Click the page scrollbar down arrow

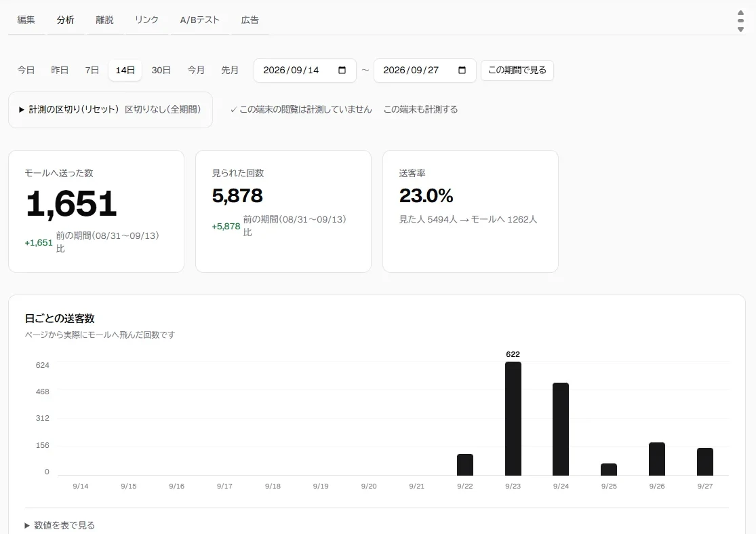[x=740, y=29]
